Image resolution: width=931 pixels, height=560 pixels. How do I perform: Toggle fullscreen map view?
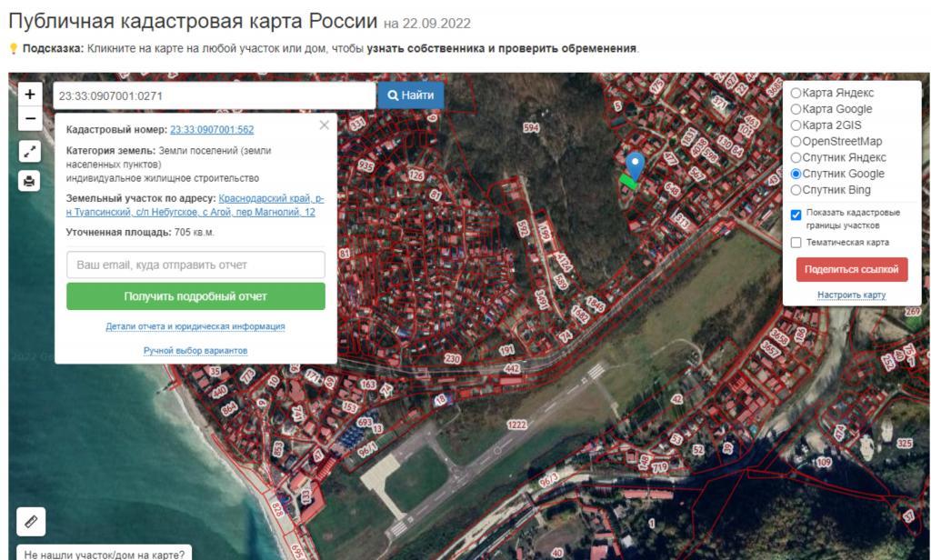[x=30, y=152]
